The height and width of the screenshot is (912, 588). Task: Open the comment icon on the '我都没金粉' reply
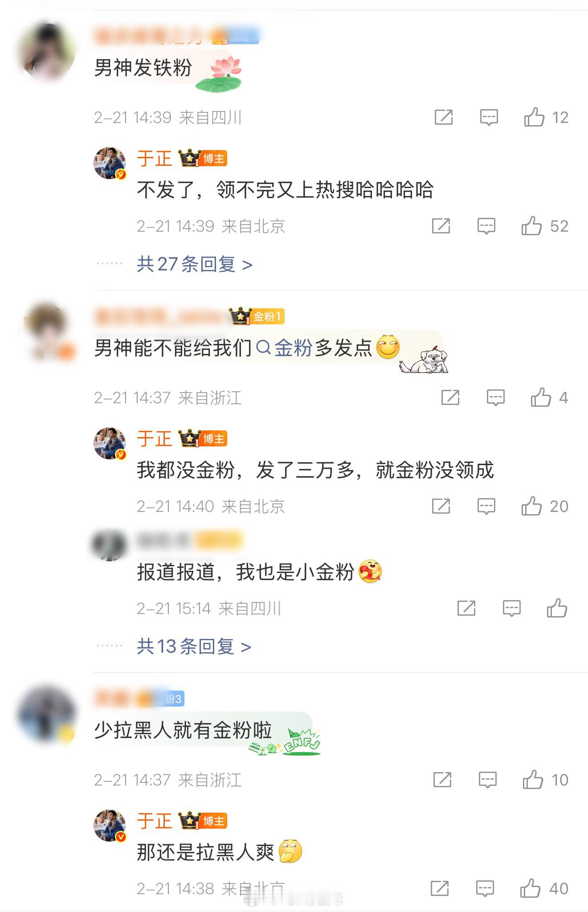click(x=486, y=507)
